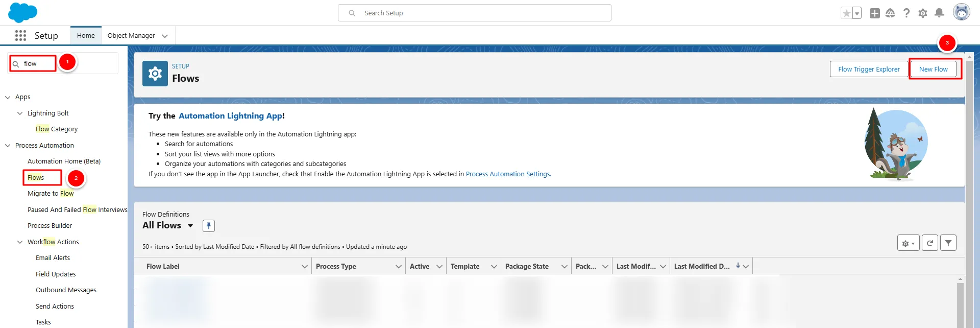Open Tasks under Workflow Actions
The height and width of the screenshot is (328, 980).
(43, 322)
